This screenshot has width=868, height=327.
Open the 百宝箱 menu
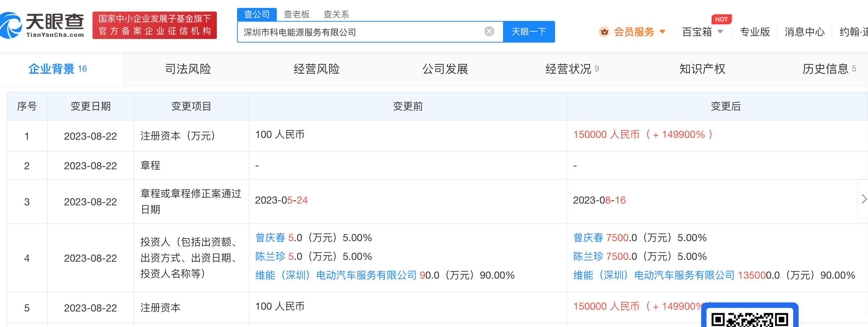(697, 32)
